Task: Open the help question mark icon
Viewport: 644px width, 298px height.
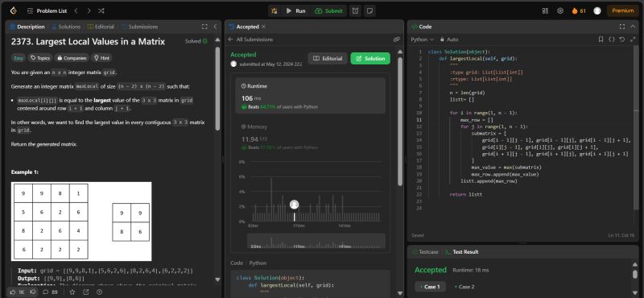Action: [99, 292]
